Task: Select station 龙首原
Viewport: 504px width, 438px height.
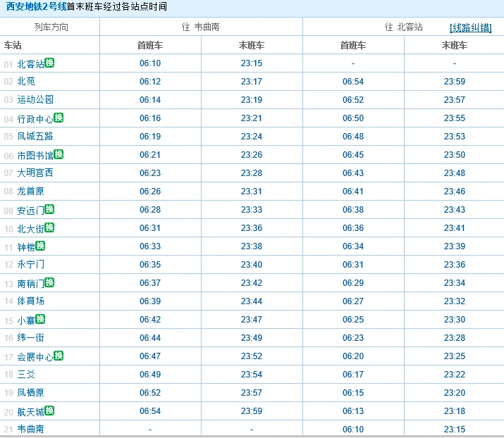Action: tap(30, 191)
